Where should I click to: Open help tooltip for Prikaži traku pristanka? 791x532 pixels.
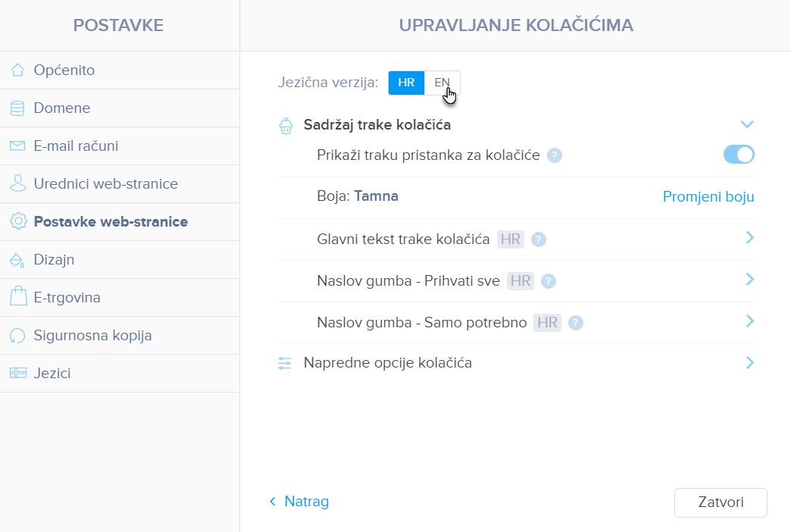click(555, 155)
